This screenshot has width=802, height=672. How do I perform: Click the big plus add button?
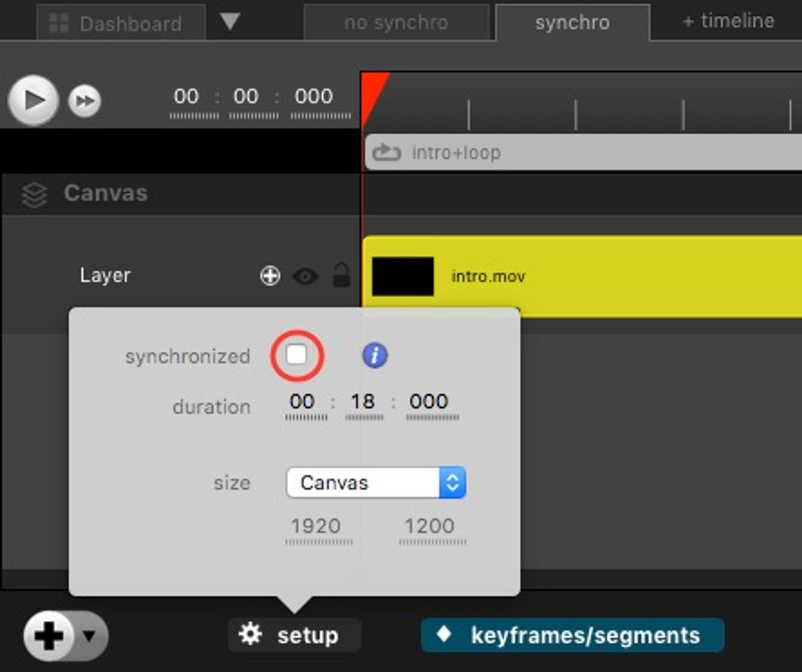click(x=49, y=636)
